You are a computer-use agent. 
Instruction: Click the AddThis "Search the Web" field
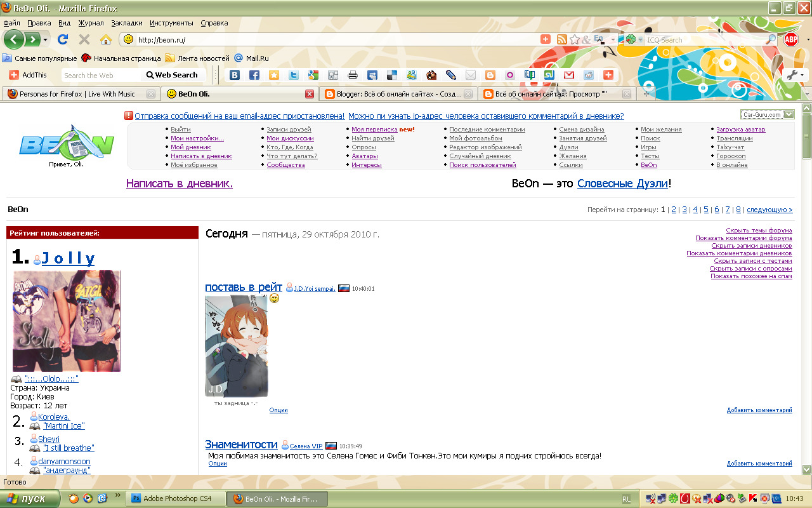coord(101,75)
